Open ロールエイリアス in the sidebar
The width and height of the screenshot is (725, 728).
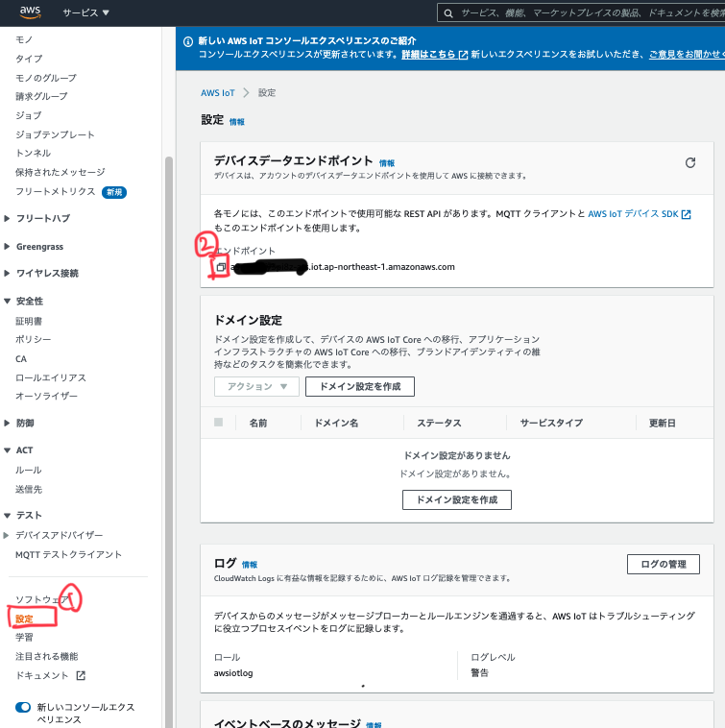tap(51, 378)
